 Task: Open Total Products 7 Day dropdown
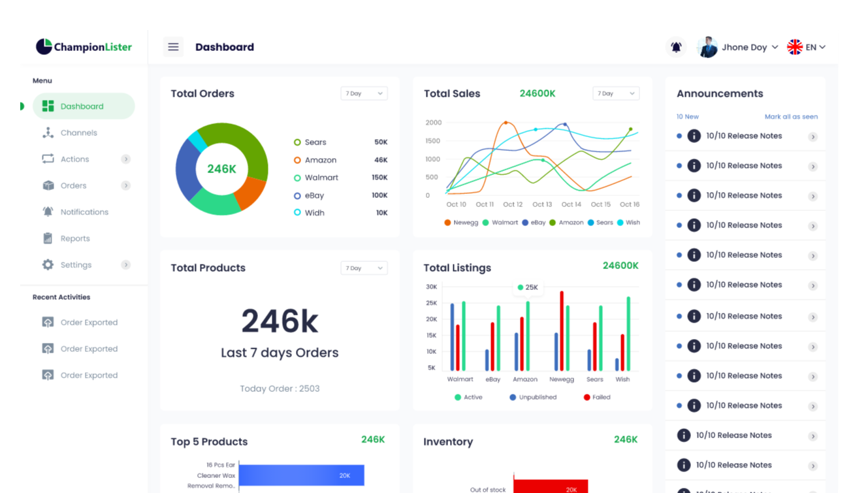364,268
